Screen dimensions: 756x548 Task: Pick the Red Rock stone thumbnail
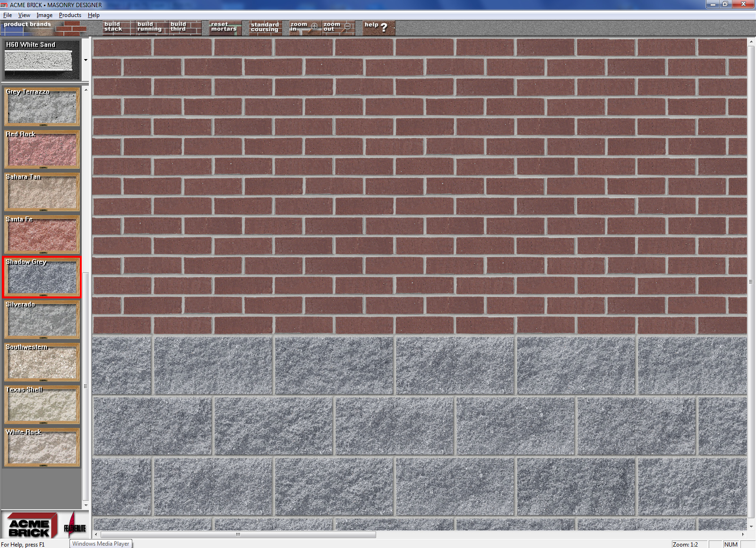[x=42, y=149]
